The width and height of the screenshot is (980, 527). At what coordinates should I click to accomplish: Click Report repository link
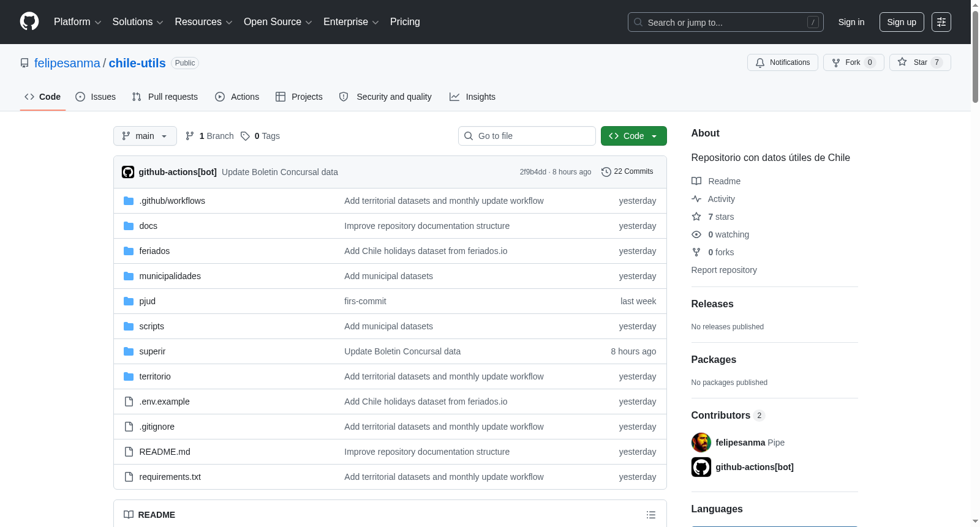pos(724,270)
